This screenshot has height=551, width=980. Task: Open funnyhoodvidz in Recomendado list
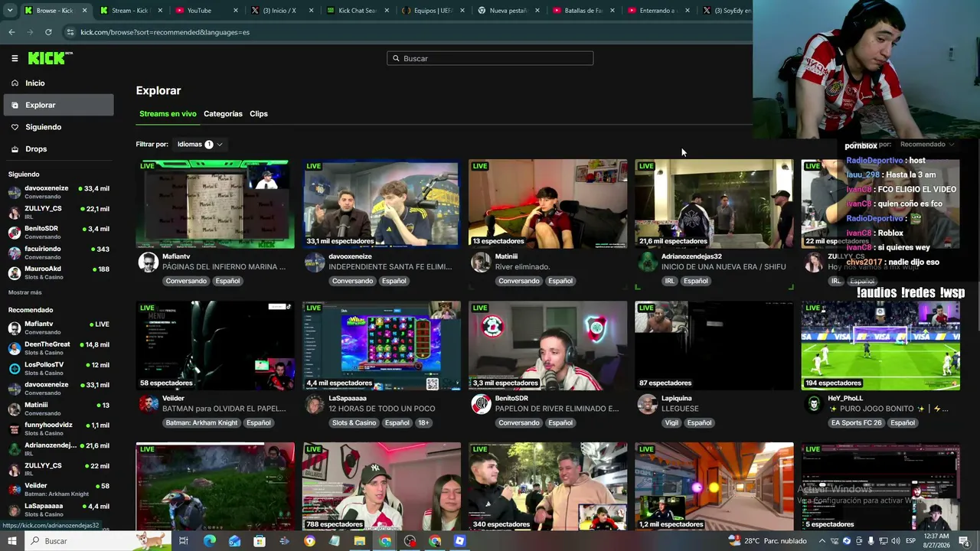coord(59,429)
